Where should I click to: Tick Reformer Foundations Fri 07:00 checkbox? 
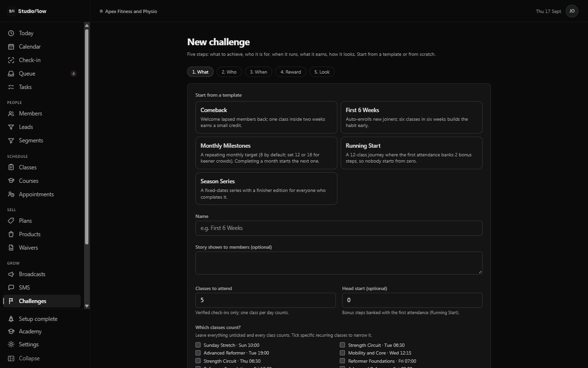pos(342,361)
